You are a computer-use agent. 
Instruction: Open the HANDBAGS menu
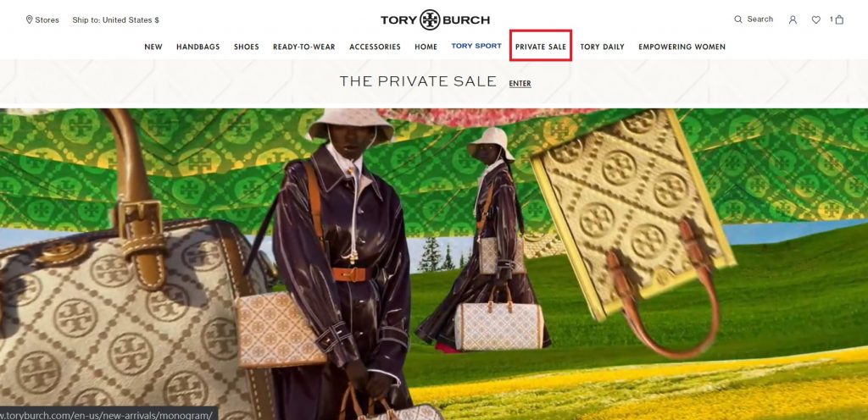coord(198,47)
